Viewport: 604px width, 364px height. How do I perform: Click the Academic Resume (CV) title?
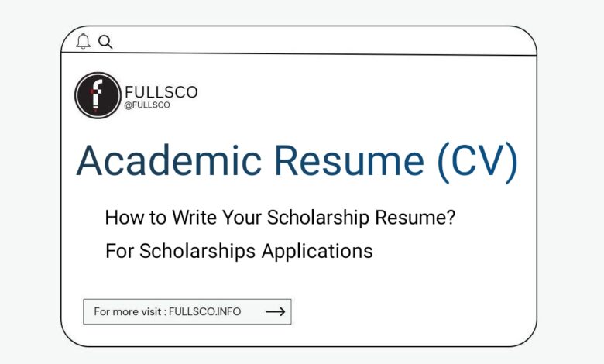click(x=297, y=161)
